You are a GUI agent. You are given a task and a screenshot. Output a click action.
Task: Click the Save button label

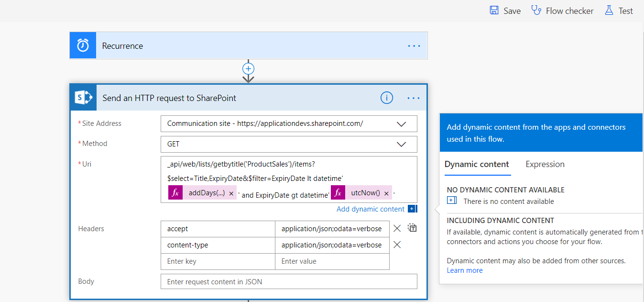tap(512, 11)
